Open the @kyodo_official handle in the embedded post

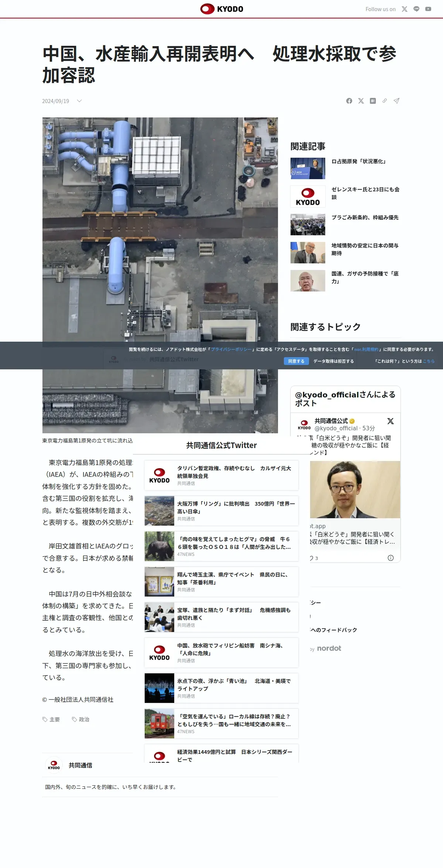tap(336, 428)
